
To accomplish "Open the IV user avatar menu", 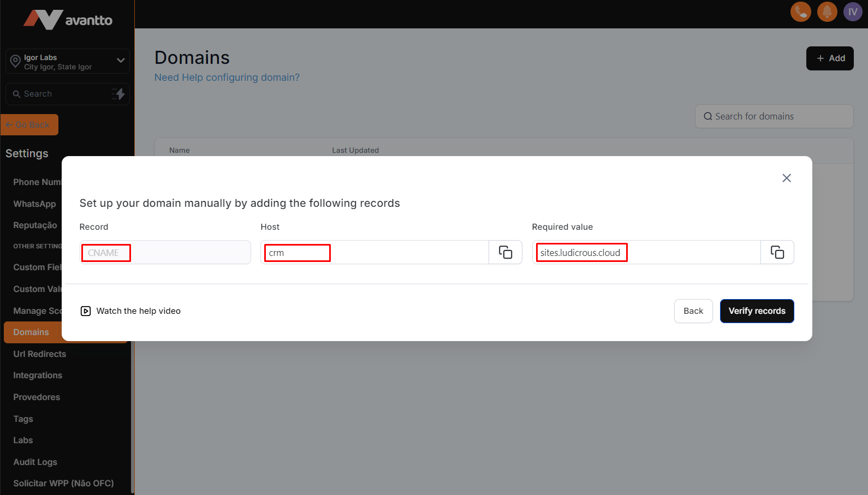I will (852, 11).
